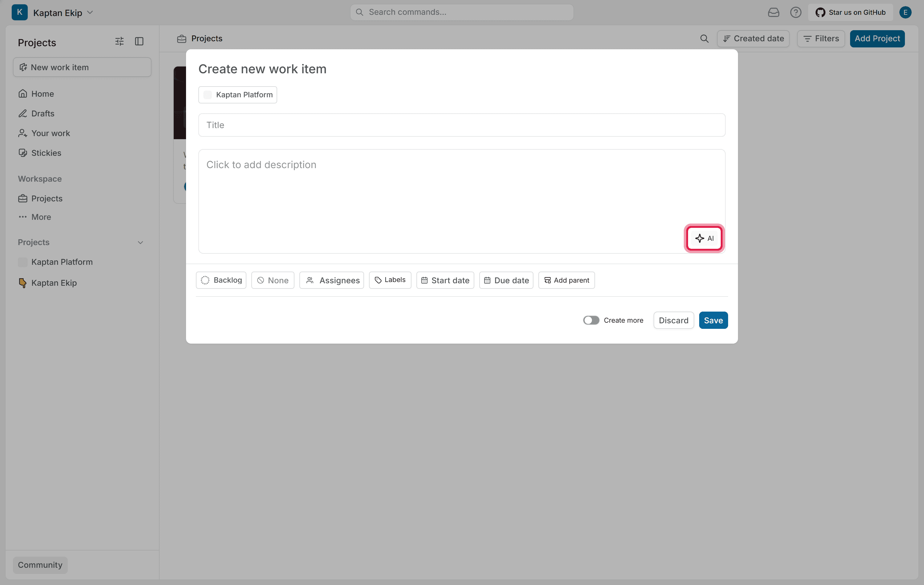This screenshot has height=585, width=924.
Task: Click the Kaptan Ekip project emoji icon
Action: click(23, 283)
